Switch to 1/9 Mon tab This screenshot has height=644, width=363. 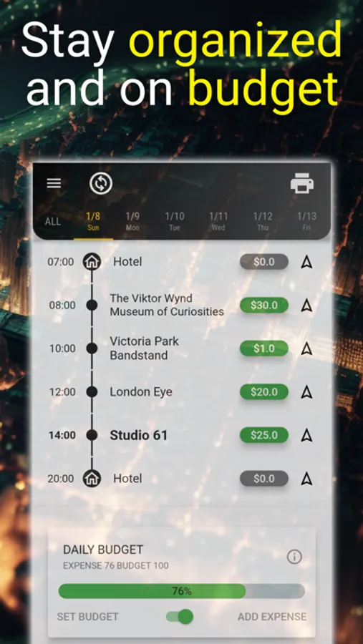132,221
